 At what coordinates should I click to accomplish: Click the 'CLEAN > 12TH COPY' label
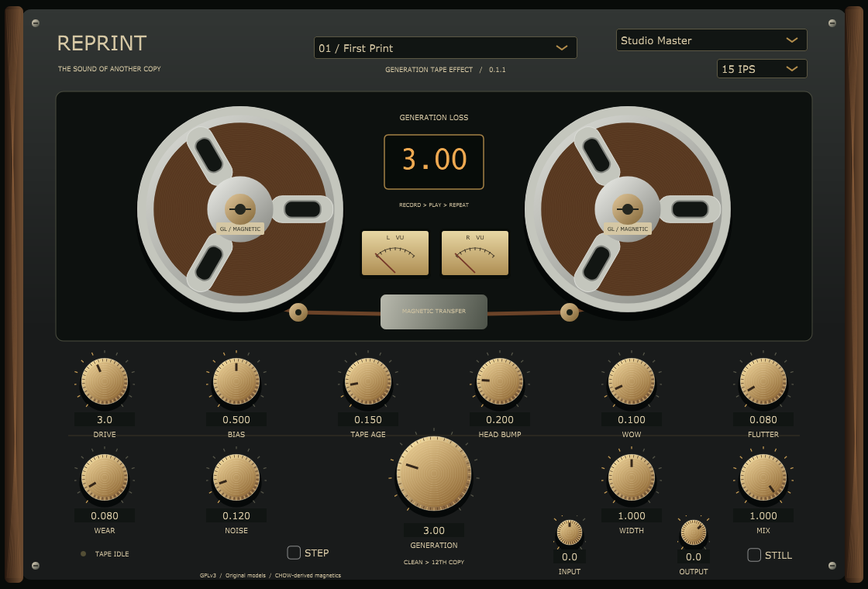click(x=434, y=562)
